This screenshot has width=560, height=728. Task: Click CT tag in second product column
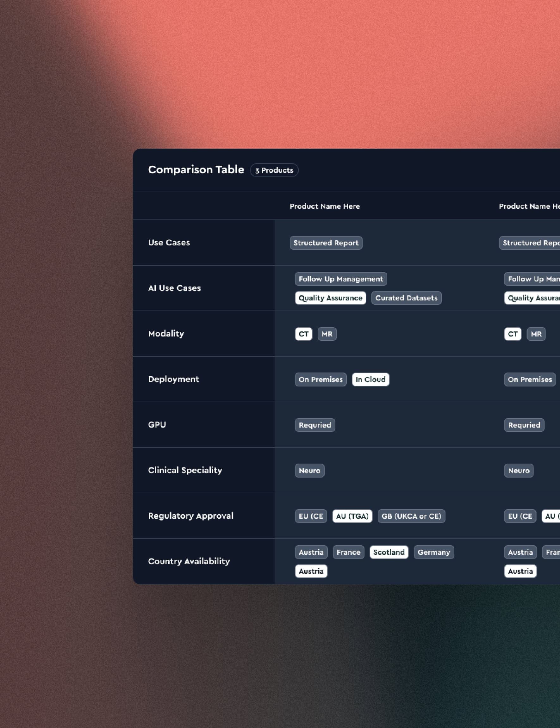[x=513, y=334]
